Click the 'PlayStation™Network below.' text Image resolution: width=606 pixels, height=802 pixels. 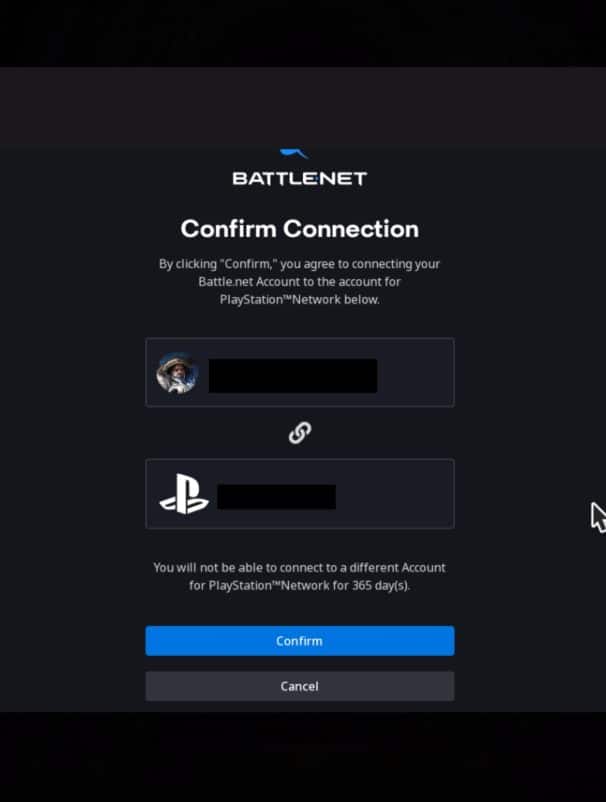tap(300, 300)
